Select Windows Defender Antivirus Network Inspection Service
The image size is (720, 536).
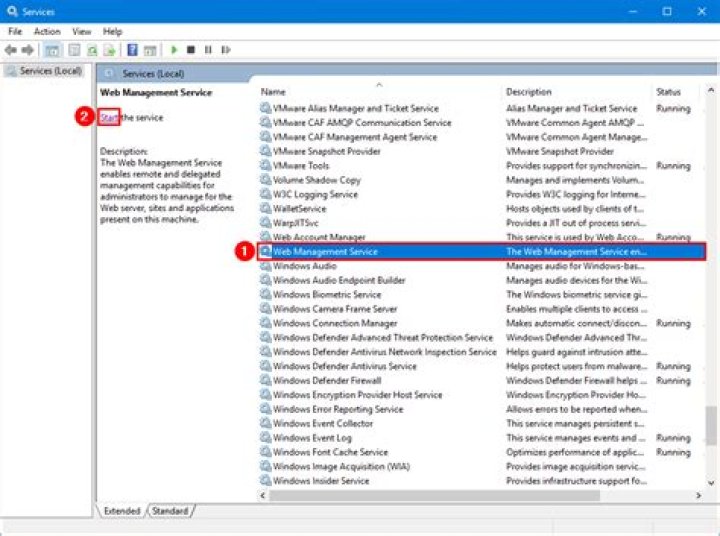tap(384, 352)
